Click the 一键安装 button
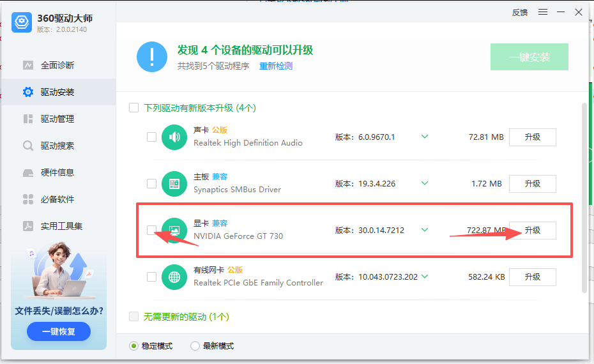Screen dimensions: 594x364 coord(529,57)
